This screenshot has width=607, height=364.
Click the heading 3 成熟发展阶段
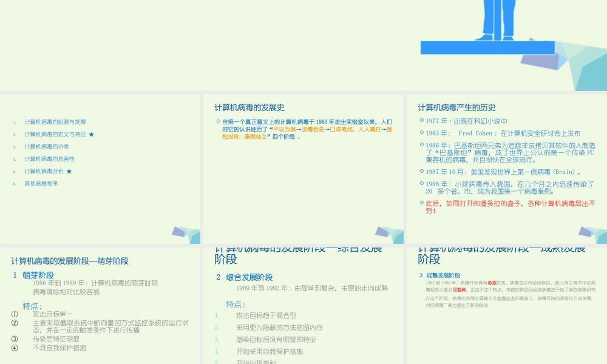[439, 275]
